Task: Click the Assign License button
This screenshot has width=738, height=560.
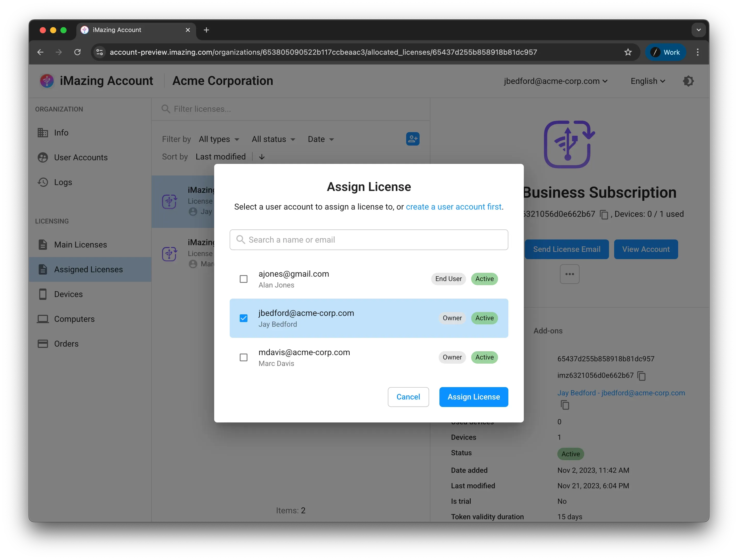Action: (474, 397)
